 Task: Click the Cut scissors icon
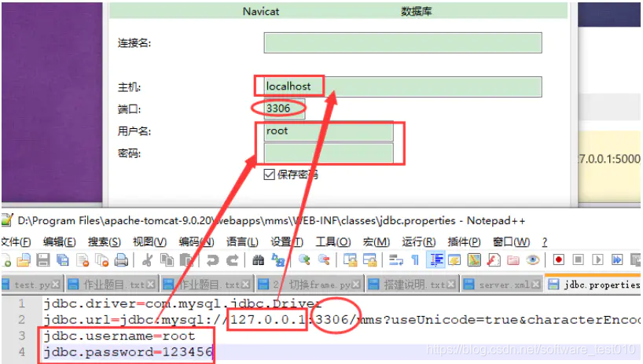[x=147, y=260]
